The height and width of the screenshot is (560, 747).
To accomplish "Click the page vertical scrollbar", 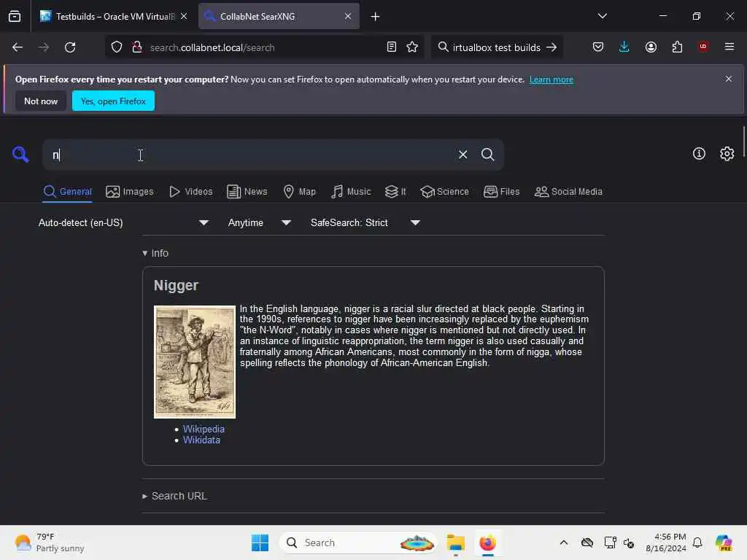I will 743,143.
